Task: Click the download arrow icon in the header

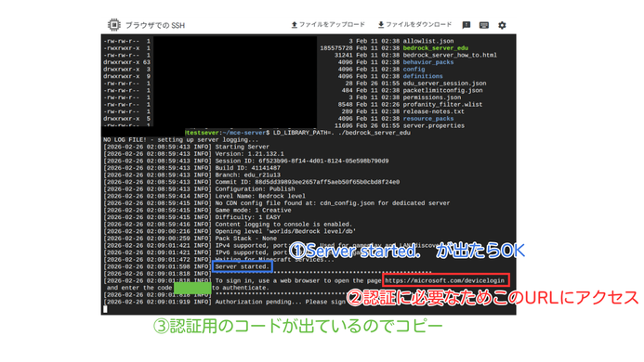Action: pos(381,25)
